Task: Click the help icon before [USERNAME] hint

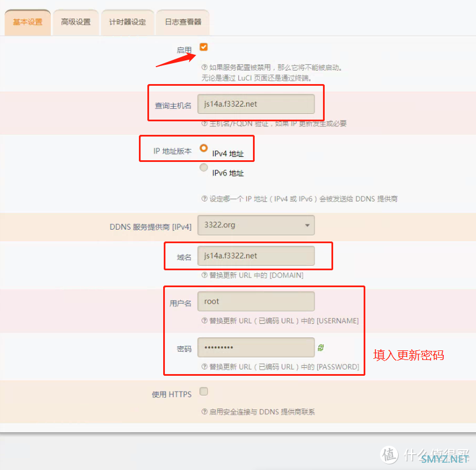Action: tap(204, 320)
